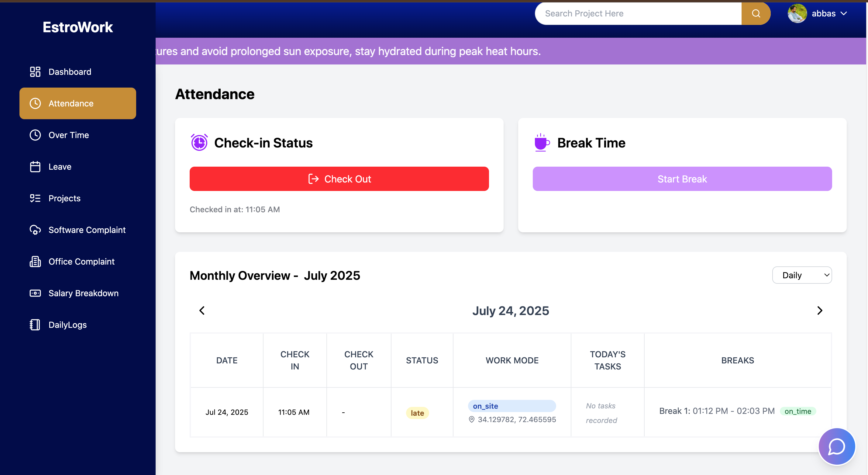This screenshot has height=475, width=868.
Task: Click the Checked in at: 11:05 AM text
Action: [235, 210]
